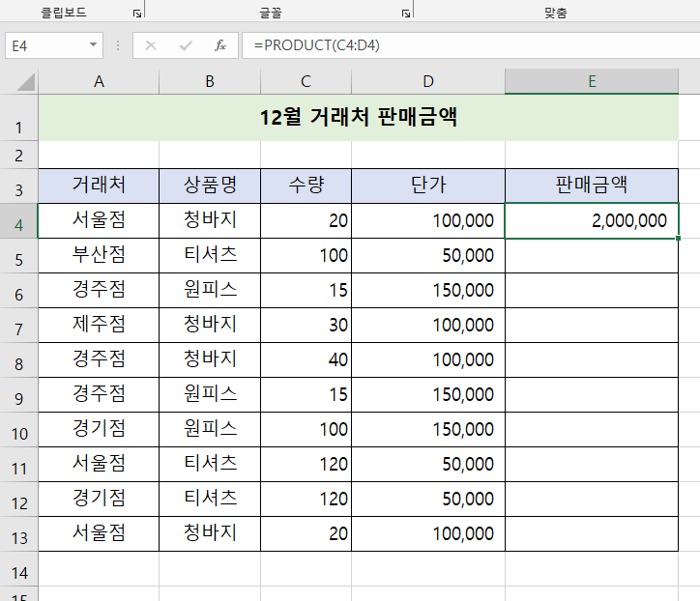Viewport: 700px width, 601px height.
Task: Click the Enter checkmark icon in formula bar
Action: coord(186,45)
